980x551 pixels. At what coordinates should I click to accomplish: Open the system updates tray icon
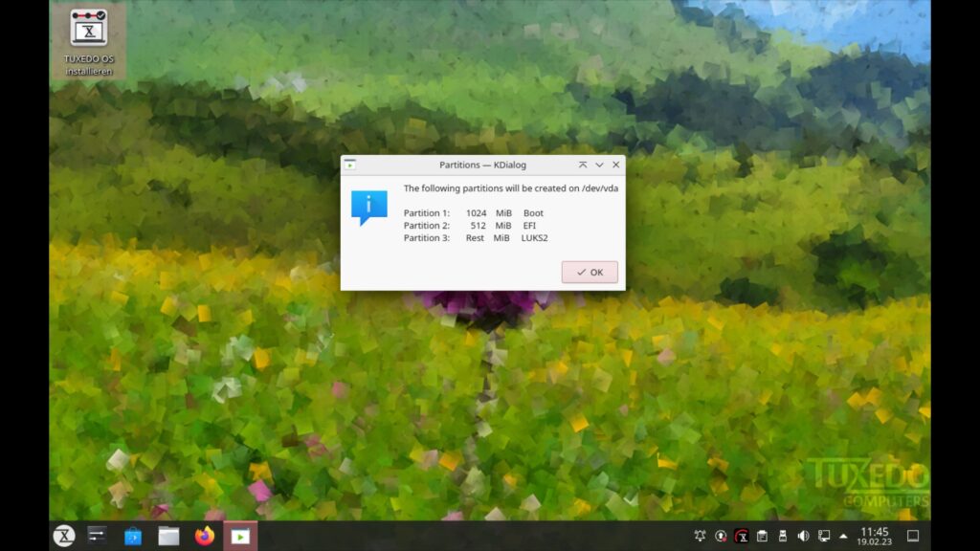click(721, 536)
